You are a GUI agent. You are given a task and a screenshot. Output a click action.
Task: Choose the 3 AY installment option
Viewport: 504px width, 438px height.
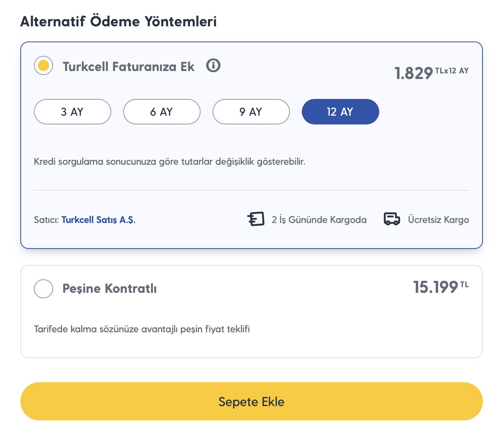pos(73,112)
